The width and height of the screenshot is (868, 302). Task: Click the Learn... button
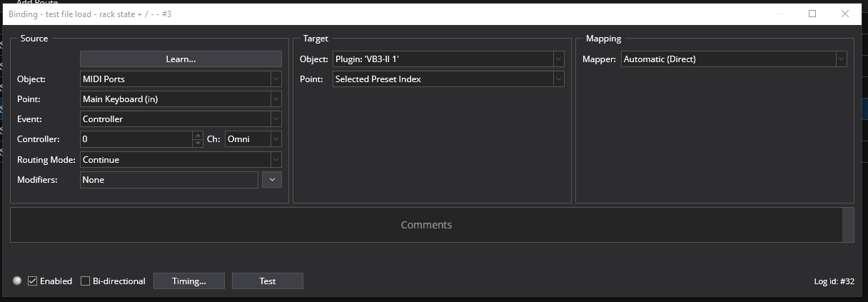pyautogui.click(x=181, y=59)
